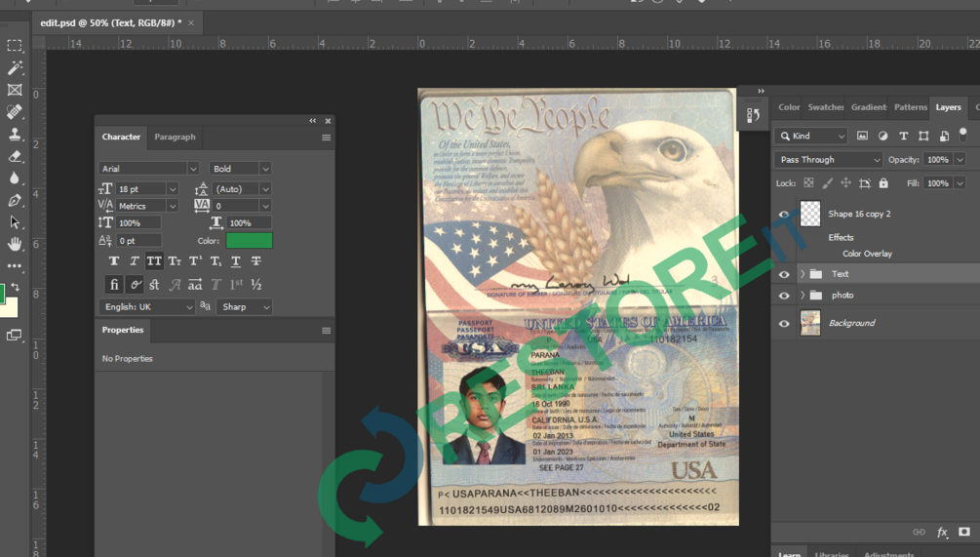This screenshot has height=557, width=980.
Task: Switch to the Paragraph tab
Action: pos(175,137)
